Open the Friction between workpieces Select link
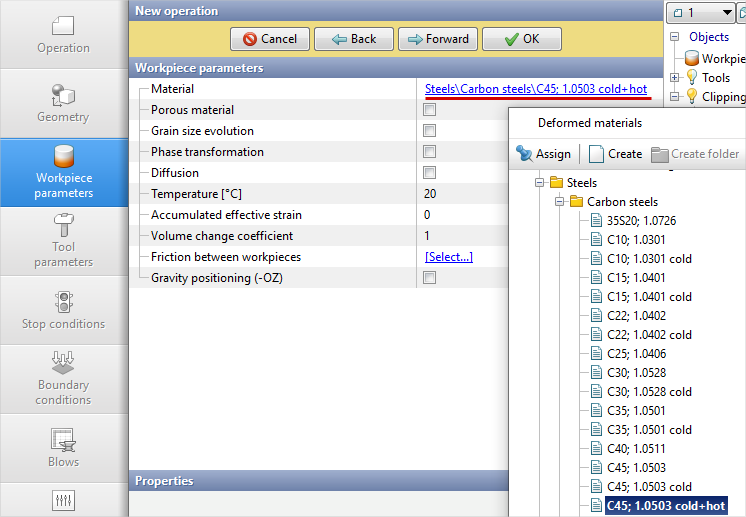 point(448,257)
